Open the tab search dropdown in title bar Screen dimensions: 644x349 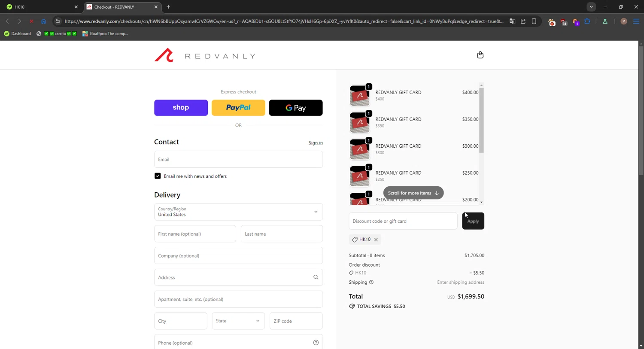coord(591,7)
